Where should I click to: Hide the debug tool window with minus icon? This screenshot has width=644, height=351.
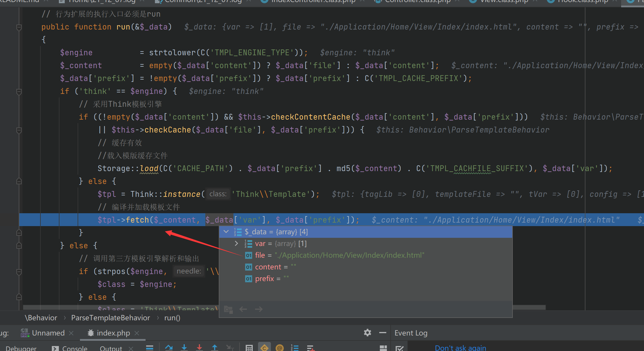(382, 333)
